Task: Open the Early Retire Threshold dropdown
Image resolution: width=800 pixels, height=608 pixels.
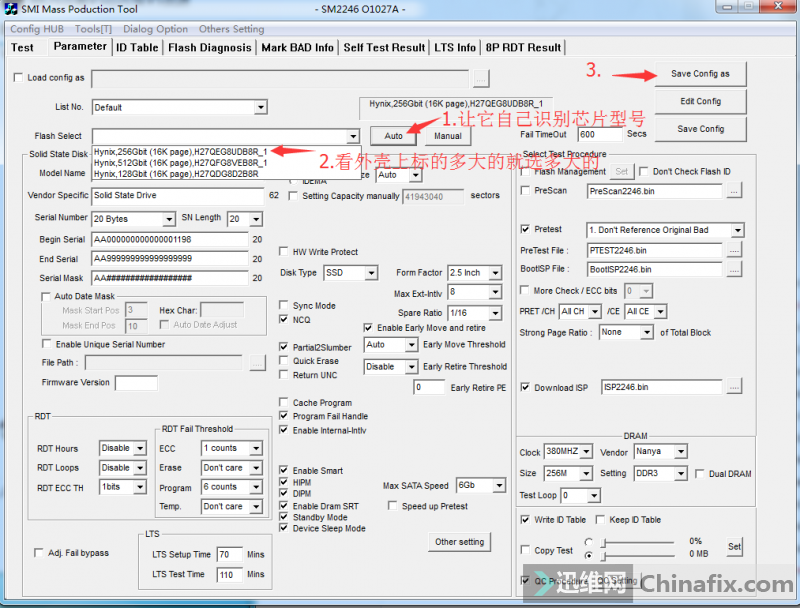Action: [411, 367]
